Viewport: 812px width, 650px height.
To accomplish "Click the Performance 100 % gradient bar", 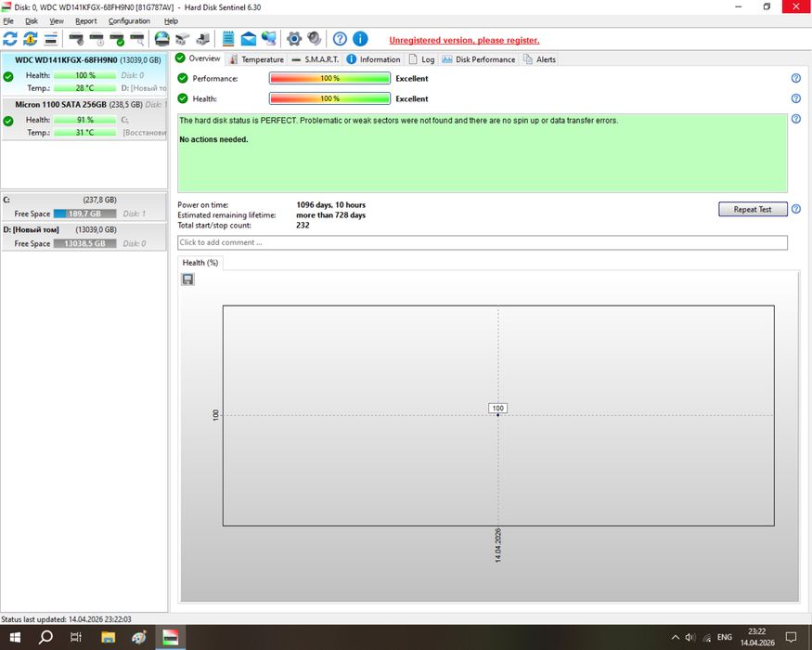I will 329,78.
